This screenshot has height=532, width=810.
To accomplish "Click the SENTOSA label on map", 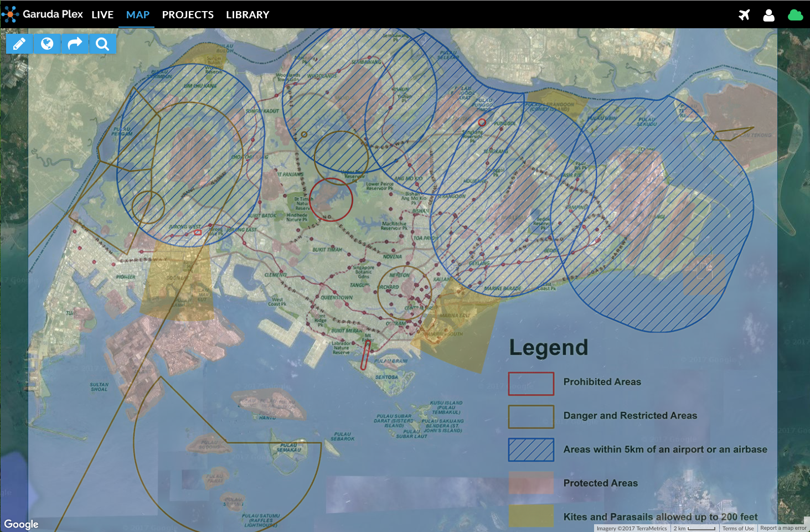I will 386,377.
